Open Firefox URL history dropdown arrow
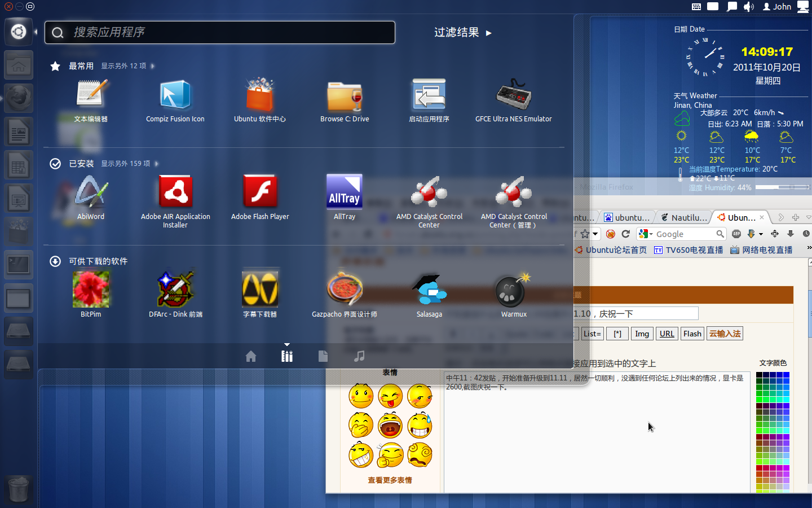 tap(595, 234)
